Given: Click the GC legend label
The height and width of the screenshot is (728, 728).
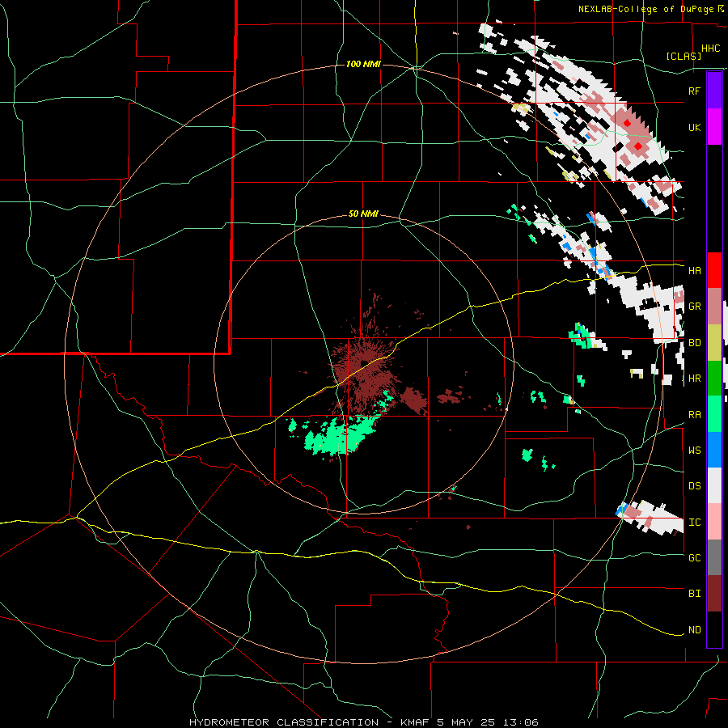Looking at the screenshot, I should click(x=694, y=558).
